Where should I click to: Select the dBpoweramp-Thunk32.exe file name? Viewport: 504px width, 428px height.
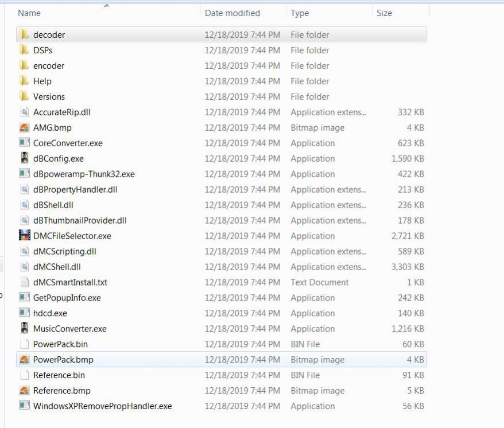pyautogui.click(x=84, y=174)
